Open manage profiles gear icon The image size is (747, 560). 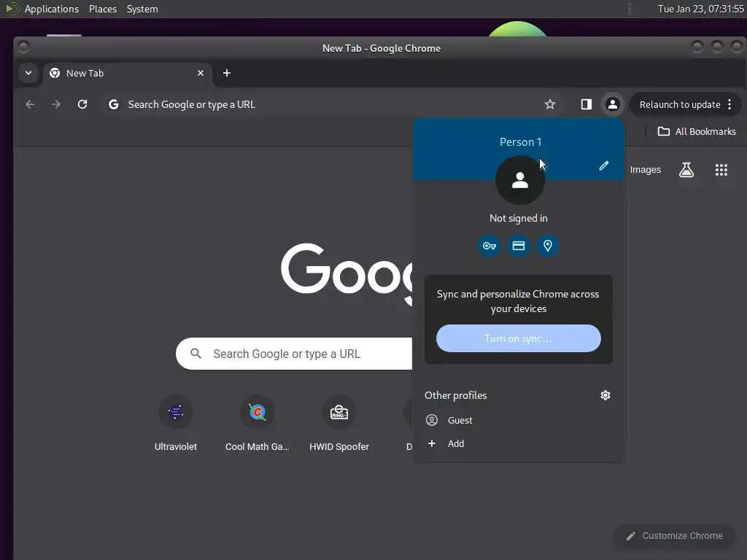tap(605, 395)
